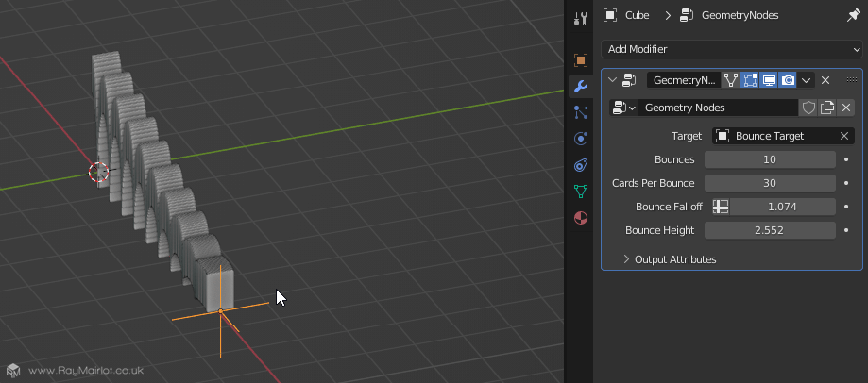The height and width of the screenshot is (383, 868).
Task: Open the Material properties tab
Action: point(580,218)
